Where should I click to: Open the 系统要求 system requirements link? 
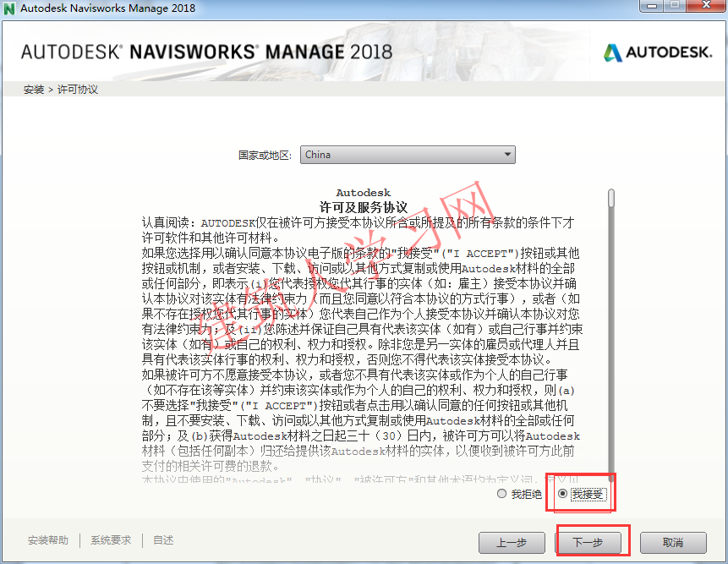pos(111,540)
